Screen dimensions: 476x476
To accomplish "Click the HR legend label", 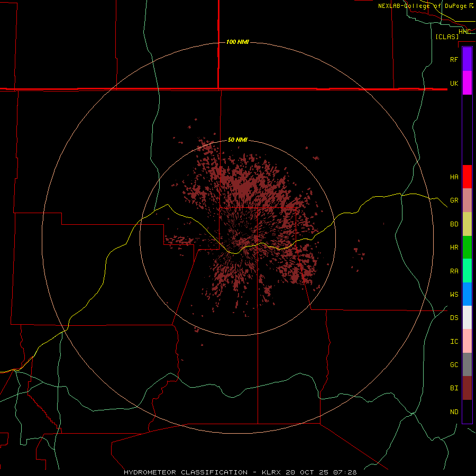I will pos(454,248).
